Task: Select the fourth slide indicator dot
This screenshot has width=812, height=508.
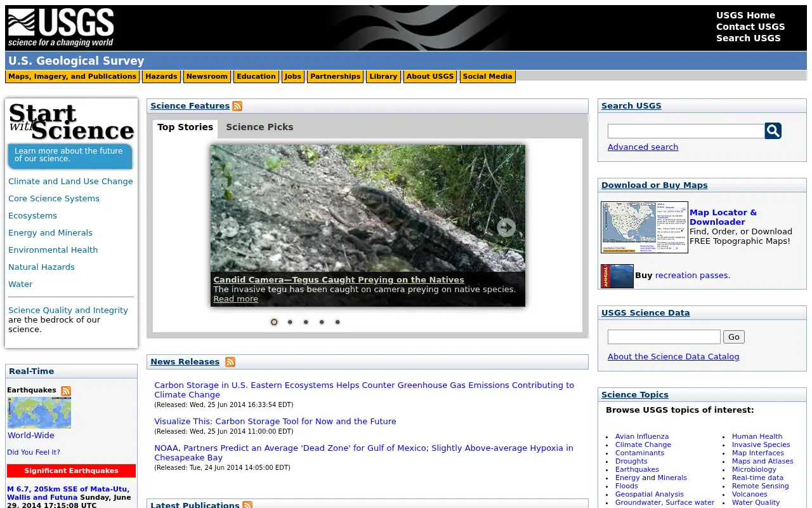Action: [322, 322]
